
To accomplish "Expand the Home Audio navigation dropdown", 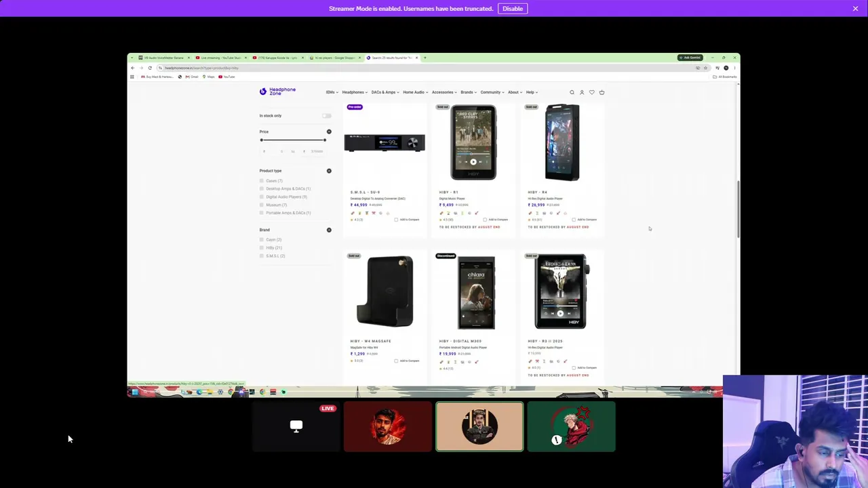I will coord(415,92).
